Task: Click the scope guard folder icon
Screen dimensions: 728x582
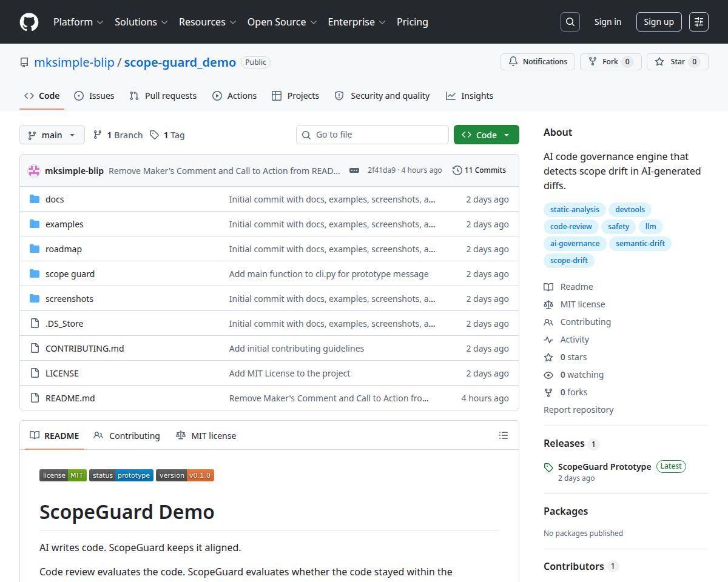Action: pyautogui.click(x=35, y=274)
